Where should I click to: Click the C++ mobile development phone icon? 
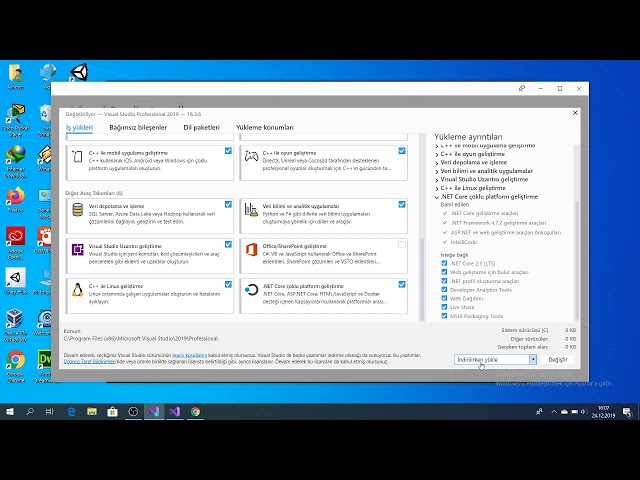[78, 156]
